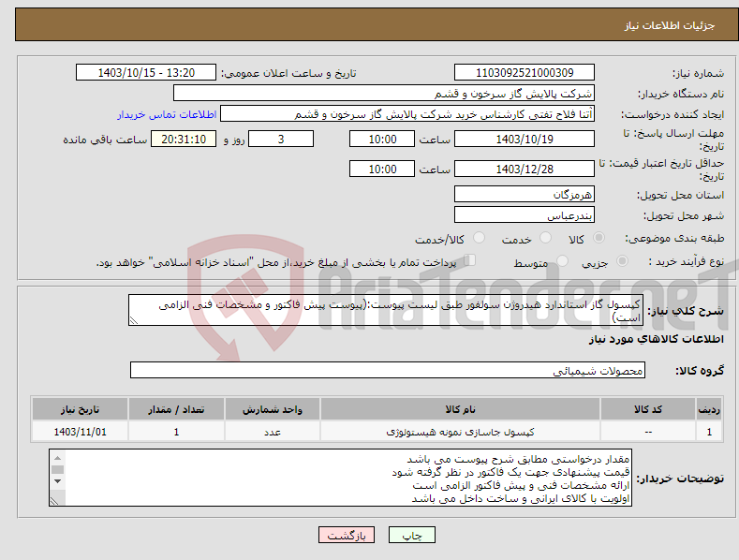This screenshot has width=739, height=560.
Task: Toggle the Islamic treasury payment checkbox
Action: coord(470,259)
